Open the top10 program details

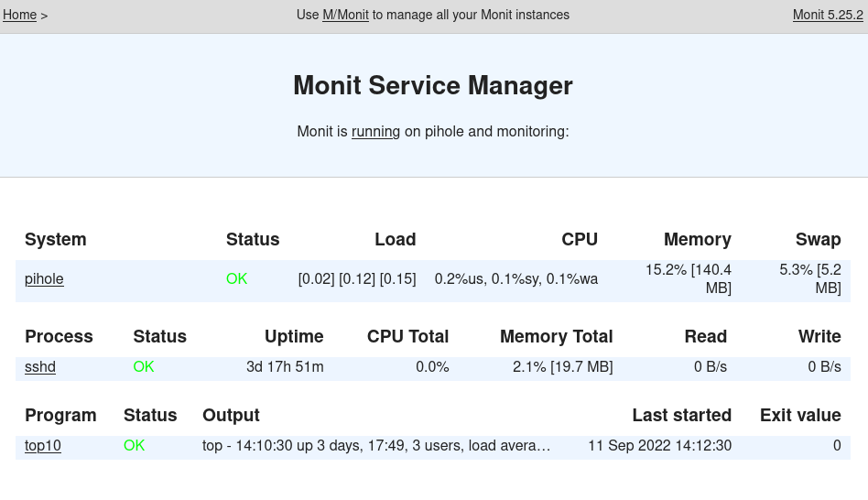[x=43, y=446]
